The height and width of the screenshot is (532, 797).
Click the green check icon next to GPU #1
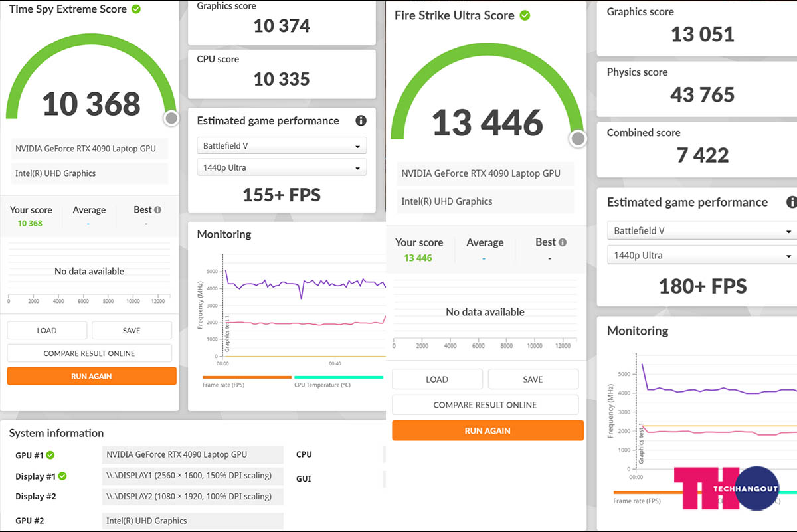pyautogui.click(x=50, y=455)
